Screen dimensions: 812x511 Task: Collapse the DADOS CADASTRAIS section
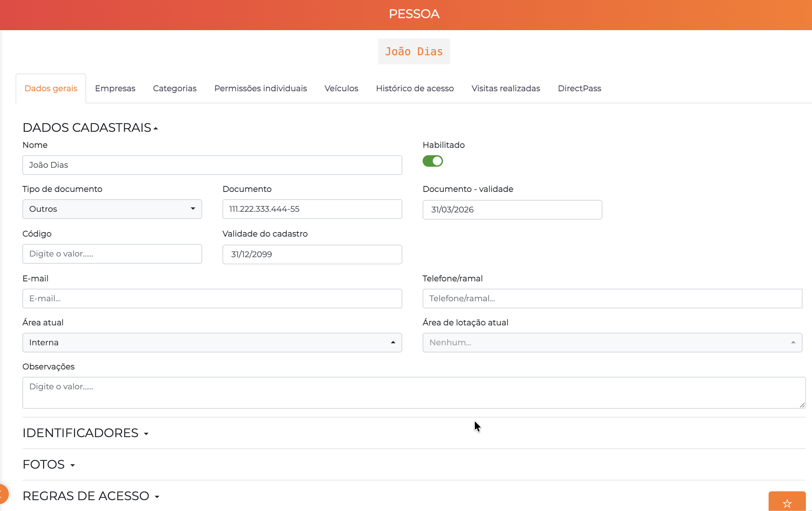pyautogui.click(x=90, y=128)
